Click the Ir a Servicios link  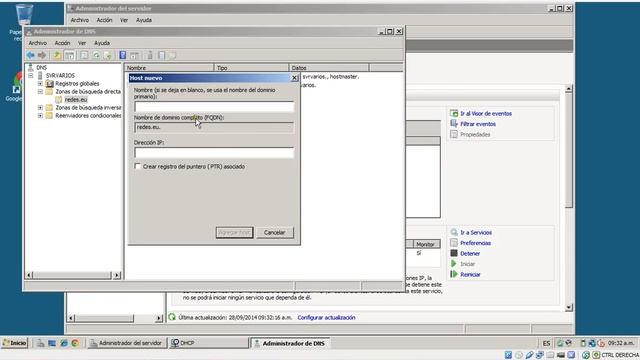coord(476,232)
